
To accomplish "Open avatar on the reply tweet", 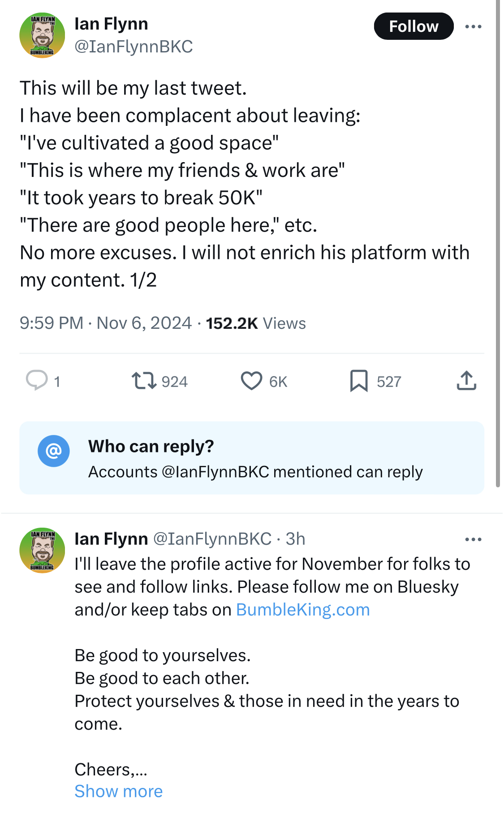I will [x=43, y=550].
